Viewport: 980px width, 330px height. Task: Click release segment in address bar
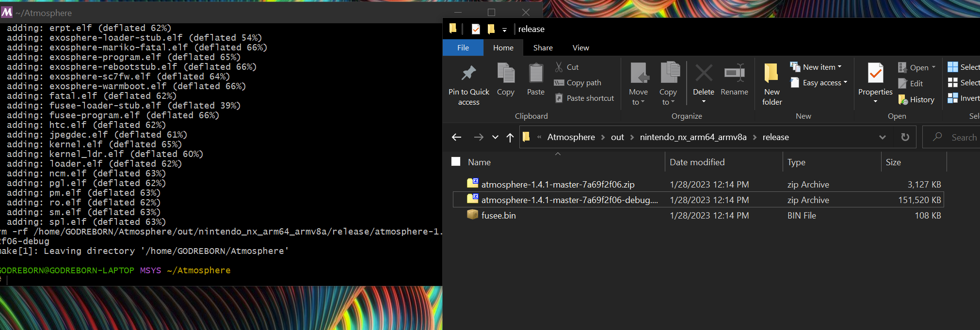[x=775, y=137]
